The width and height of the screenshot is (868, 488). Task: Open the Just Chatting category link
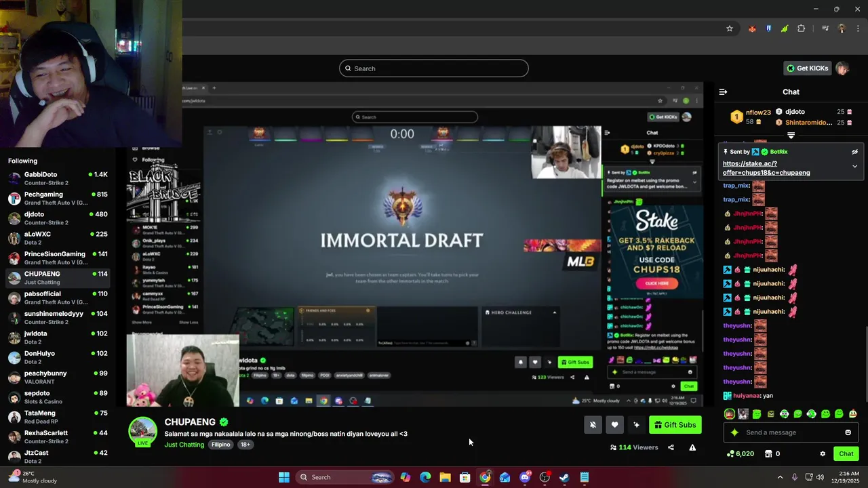[184, 445]
